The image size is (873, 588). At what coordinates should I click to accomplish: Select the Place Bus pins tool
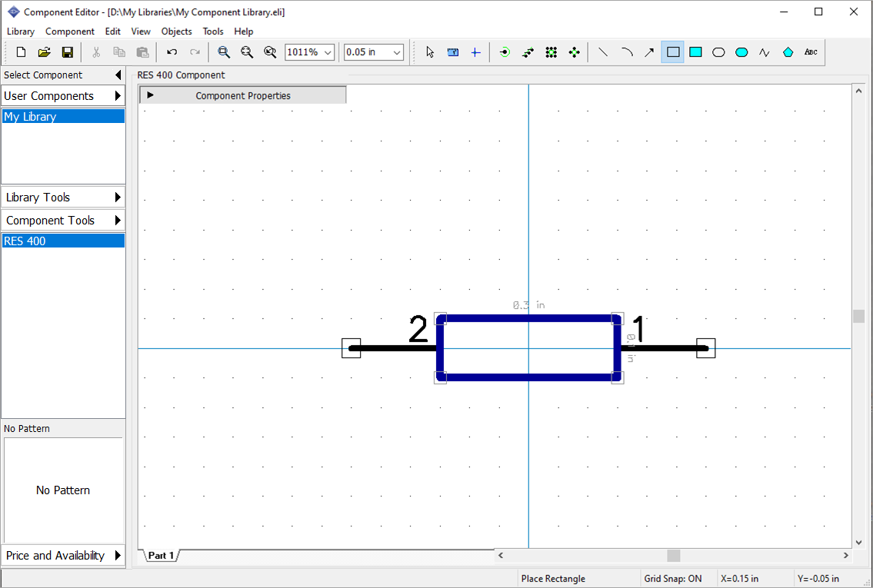tap(528, 52)
